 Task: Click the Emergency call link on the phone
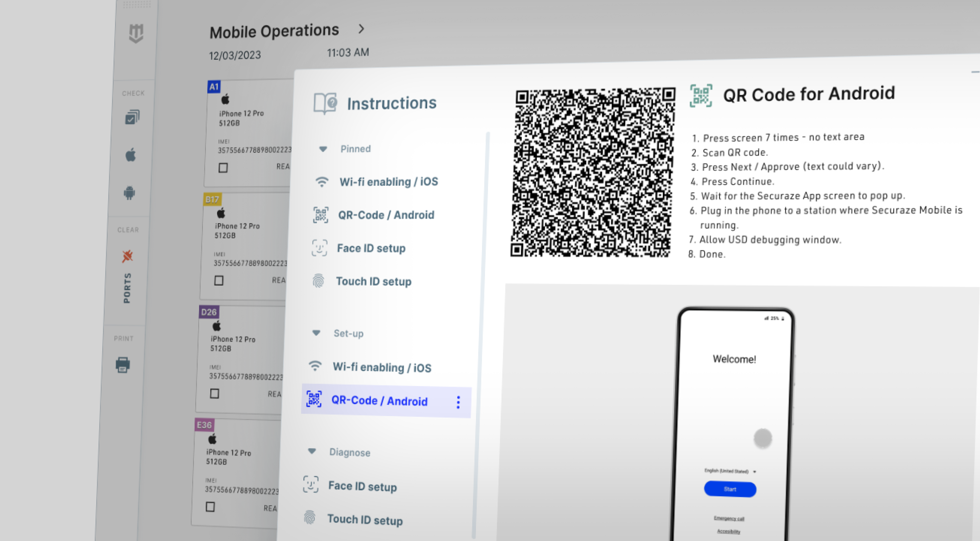pos(729,518)
